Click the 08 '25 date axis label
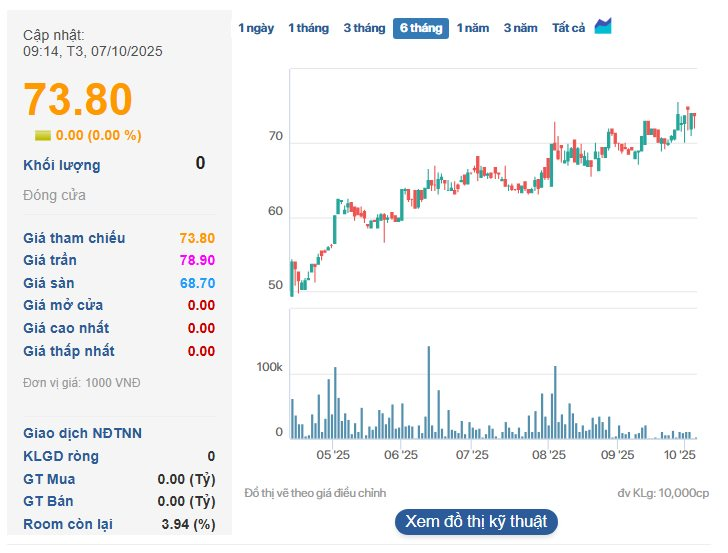 click(549, 455)
